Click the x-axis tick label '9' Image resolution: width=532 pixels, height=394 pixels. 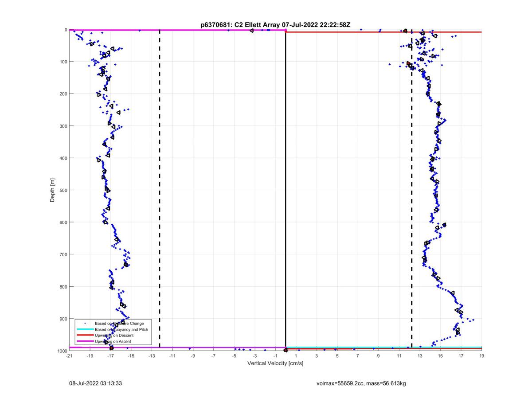point(378,356)
